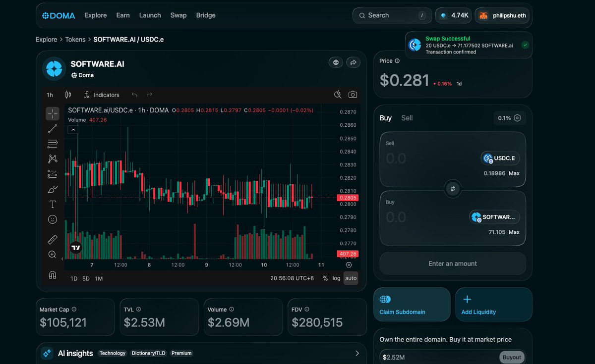Open the philipshu.eth wallet menu

click(x=502, y=15)
